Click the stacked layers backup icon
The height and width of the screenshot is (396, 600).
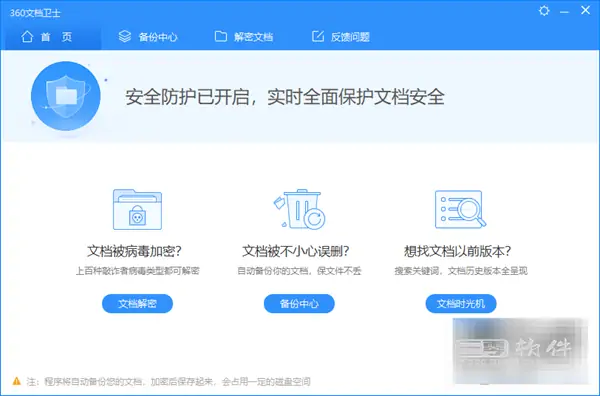click(125, 37)
